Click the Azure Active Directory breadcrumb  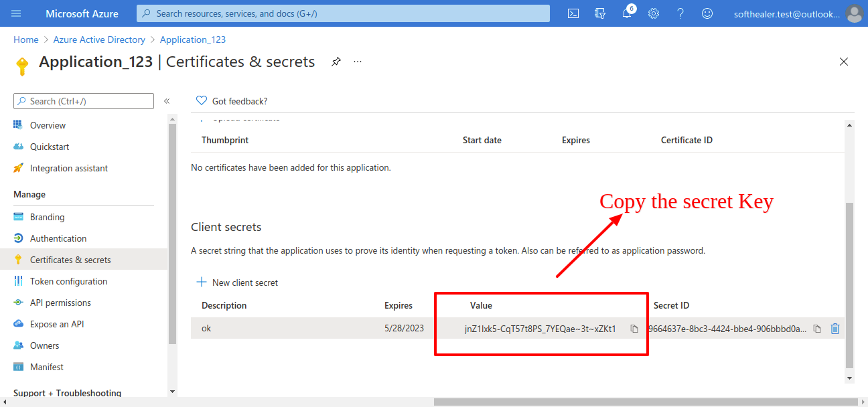(99, 39)
